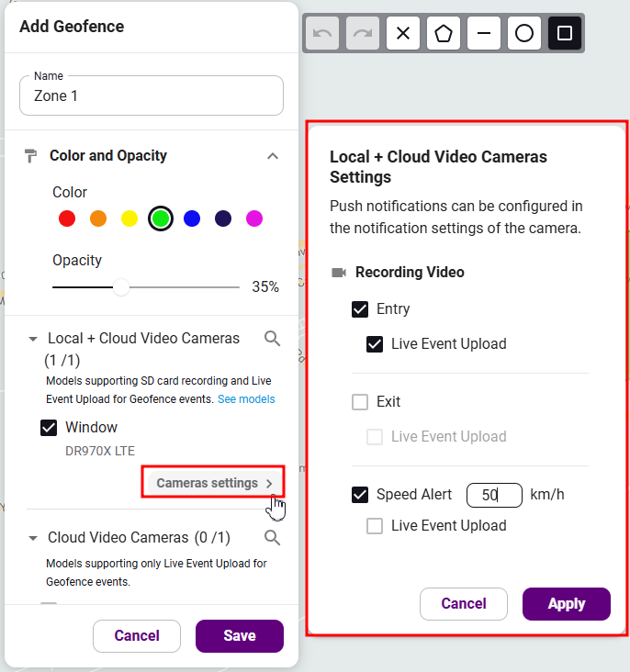Screen dimensions: 630x672
Task: Open the Cameras settings panel
Action: point(214,483)
